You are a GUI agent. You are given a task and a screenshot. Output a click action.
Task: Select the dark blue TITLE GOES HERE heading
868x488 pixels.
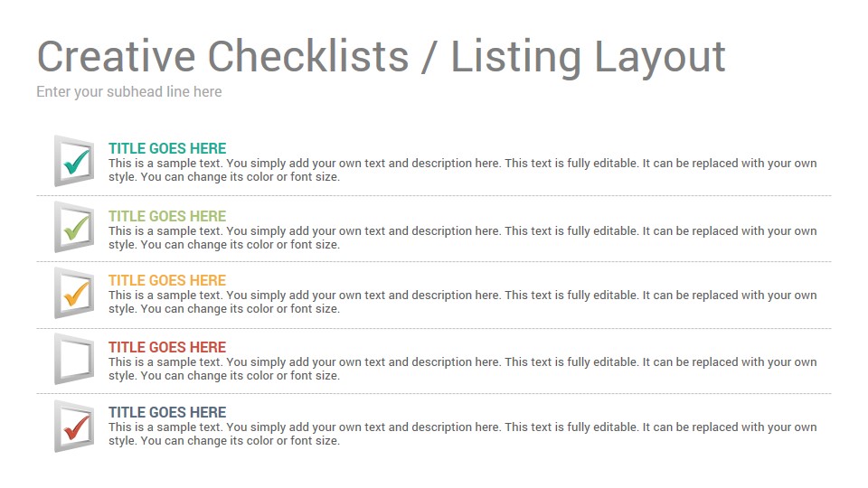pyautogui.click(x=167, y=412)
